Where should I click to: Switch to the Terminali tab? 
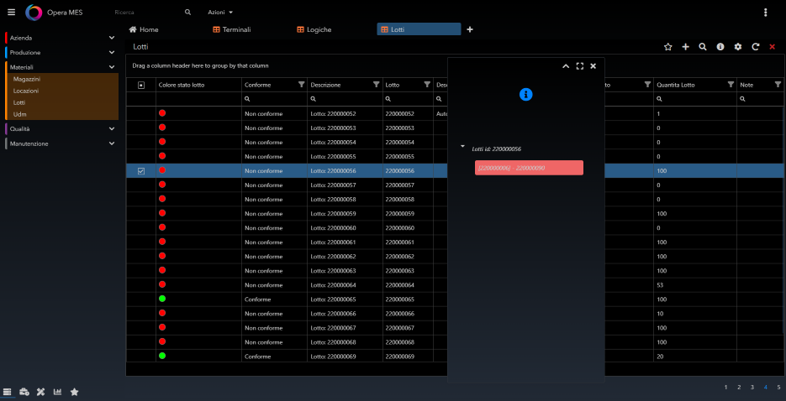(x=232, y=30)
